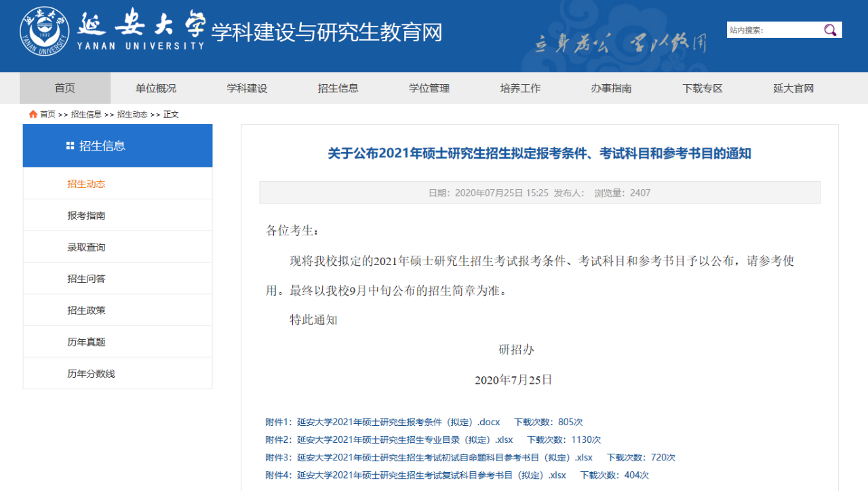The image size is (868, 491).
Task: Open the 下载专区 navigation menu
Action: pyautogui.click(x=703, y=88)
